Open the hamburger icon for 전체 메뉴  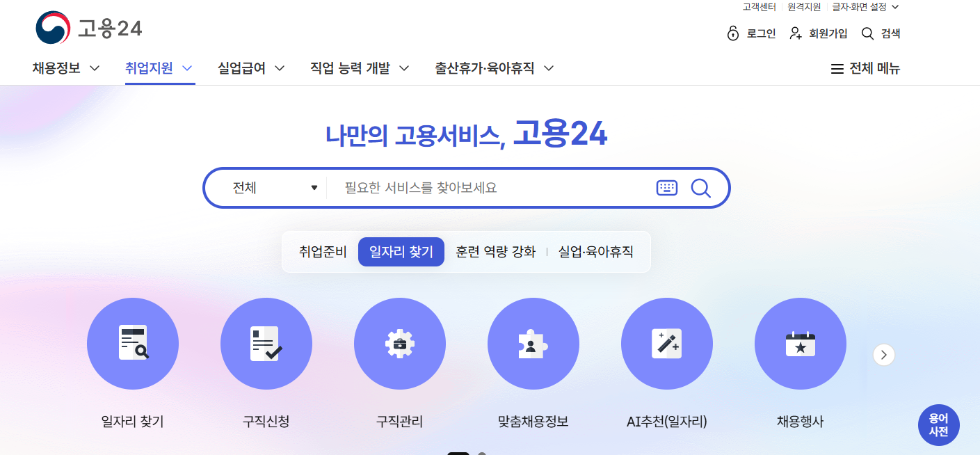tap(837, 69)
